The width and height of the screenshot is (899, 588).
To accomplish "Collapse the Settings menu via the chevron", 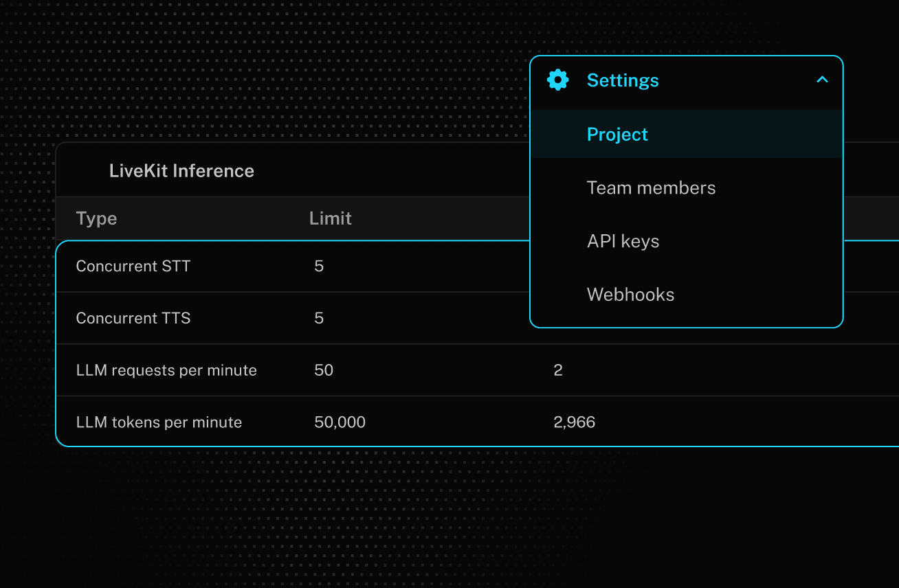I will 822,80.
